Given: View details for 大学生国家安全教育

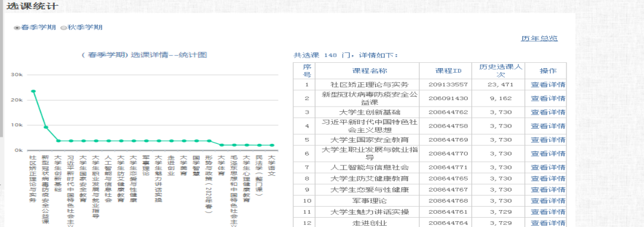Looking at the screenshot, I should [x=547, y=140].
